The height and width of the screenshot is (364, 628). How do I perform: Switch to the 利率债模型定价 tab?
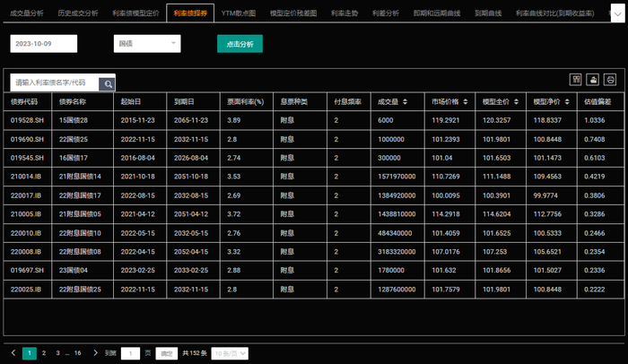(135, 13)
